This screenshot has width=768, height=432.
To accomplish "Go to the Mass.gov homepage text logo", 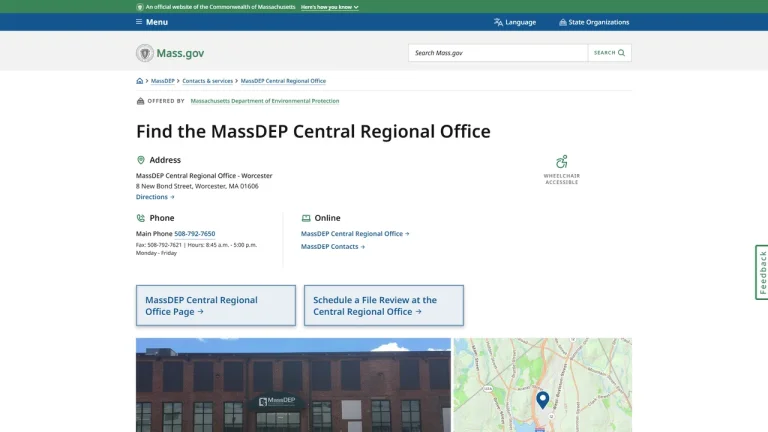I will coord(180,53).
